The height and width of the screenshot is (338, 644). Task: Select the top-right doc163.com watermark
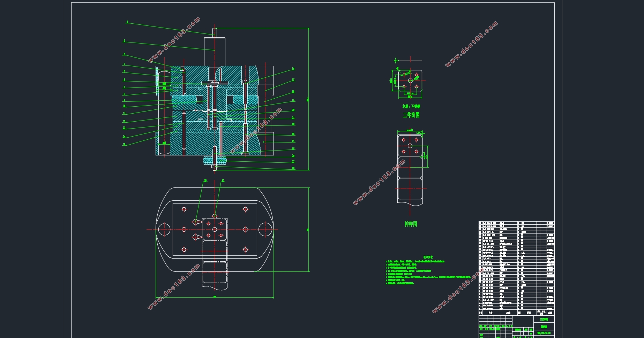coord(471,44)
